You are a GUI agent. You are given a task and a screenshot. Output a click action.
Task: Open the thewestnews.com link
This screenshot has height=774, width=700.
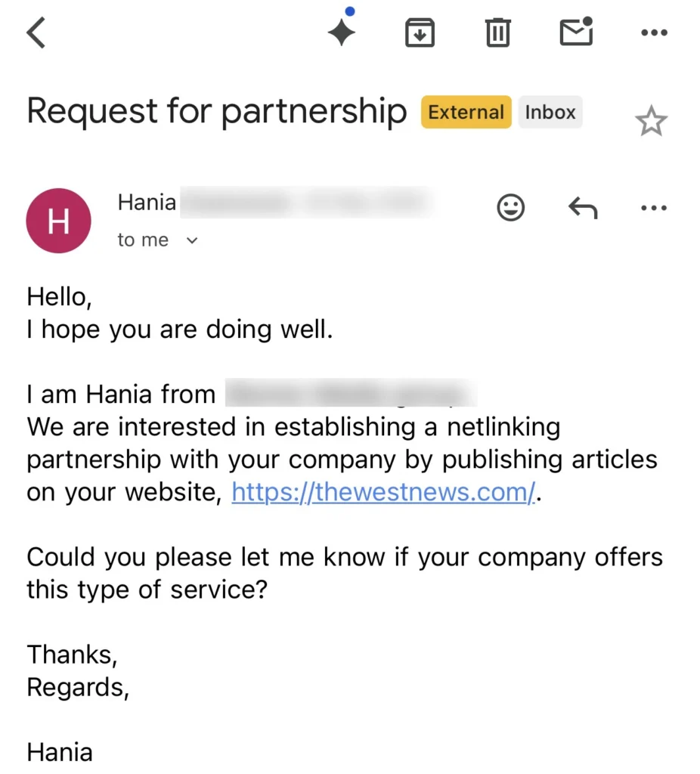coord(383,492)
